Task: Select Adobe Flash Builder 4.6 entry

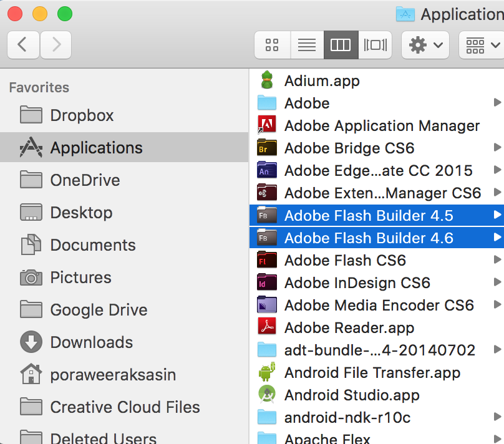Action: (x=377, y=238)
